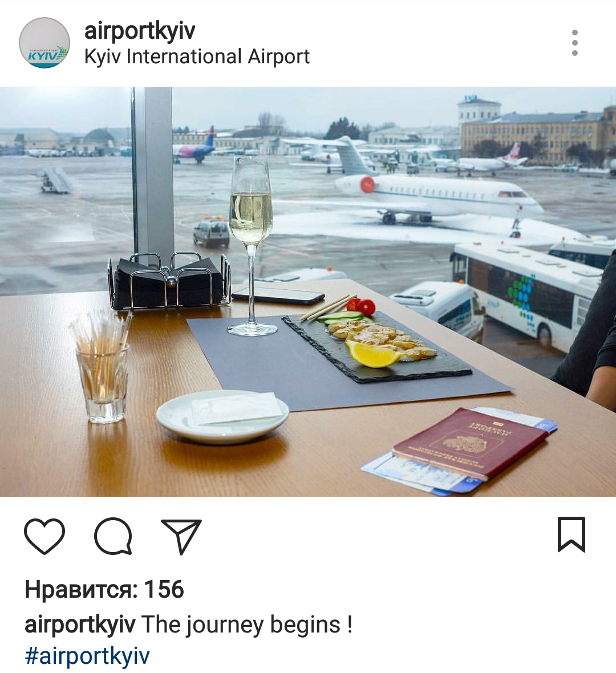Share the post using the paper plane icon

coord(181,536)
